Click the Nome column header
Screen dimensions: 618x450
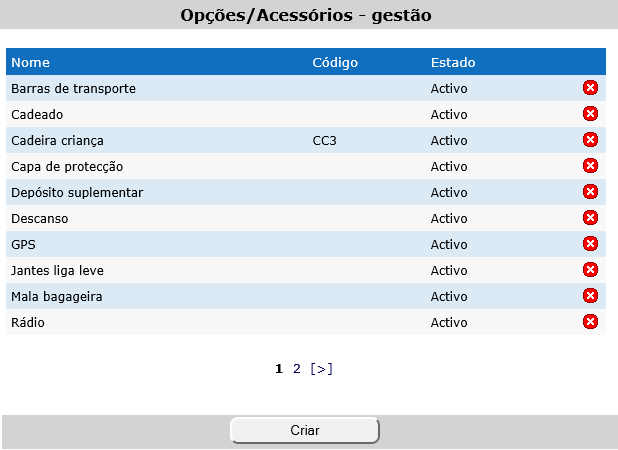[30, 62]
